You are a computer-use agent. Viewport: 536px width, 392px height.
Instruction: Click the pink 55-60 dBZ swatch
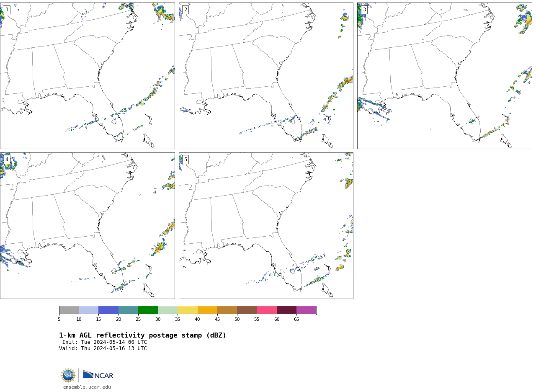267,310
